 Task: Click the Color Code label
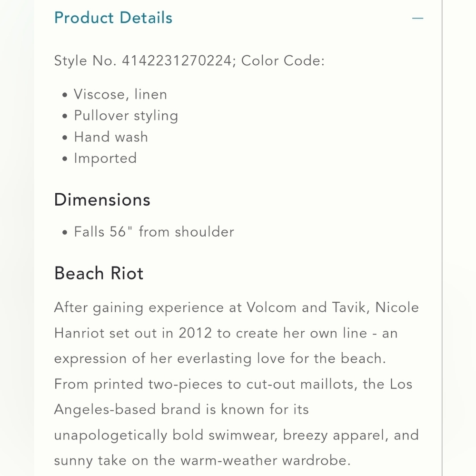[x=283, y=61]
